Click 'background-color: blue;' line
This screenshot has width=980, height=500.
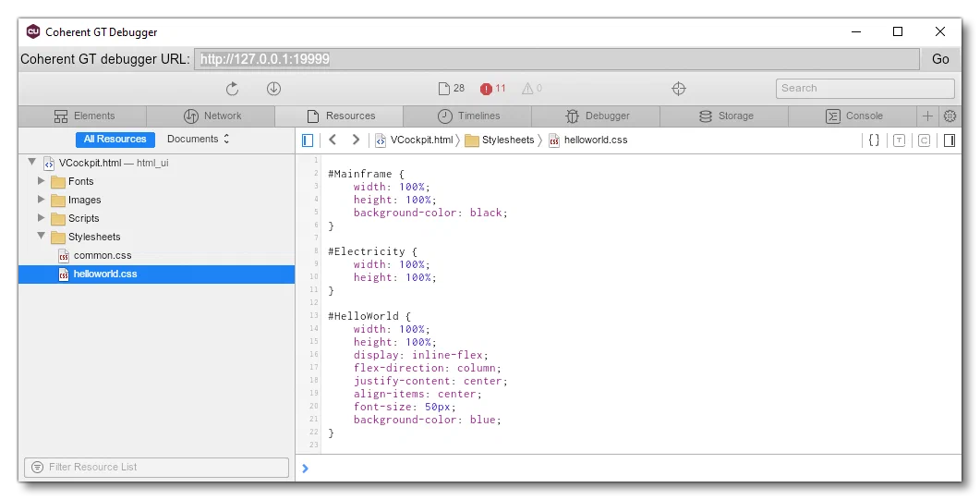(x=428, y=420)
